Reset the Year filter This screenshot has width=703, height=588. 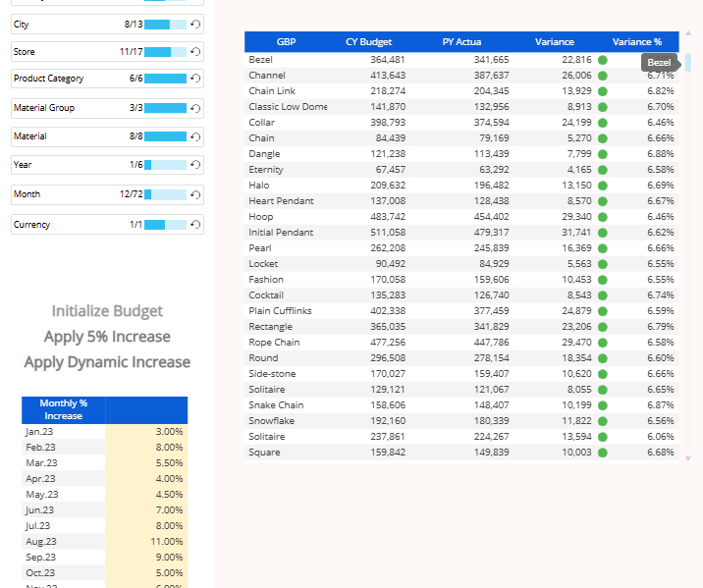pyautogui.click(x=195, y=165)
